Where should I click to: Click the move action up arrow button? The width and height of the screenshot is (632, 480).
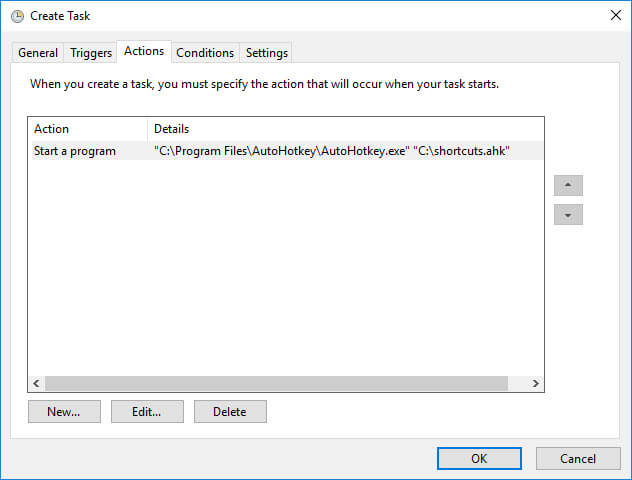click(568, 185)
